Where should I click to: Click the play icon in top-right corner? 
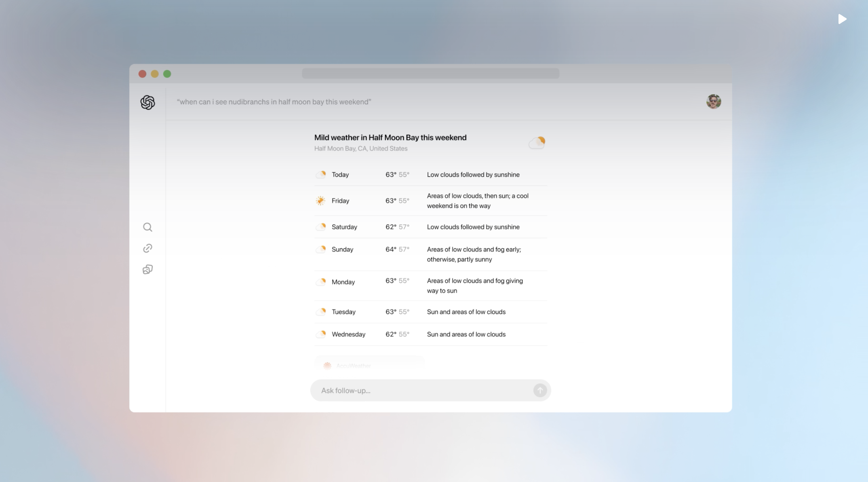pos(842,19)
